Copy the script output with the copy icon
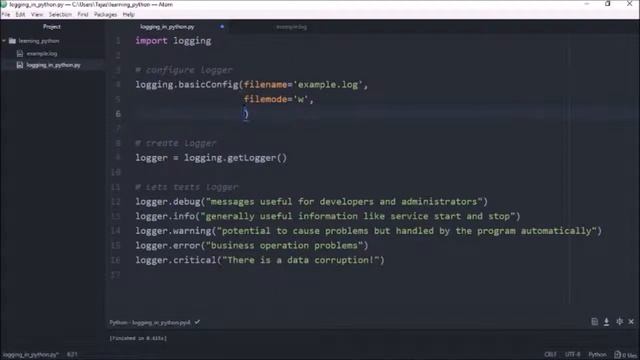 pos(595,322)
